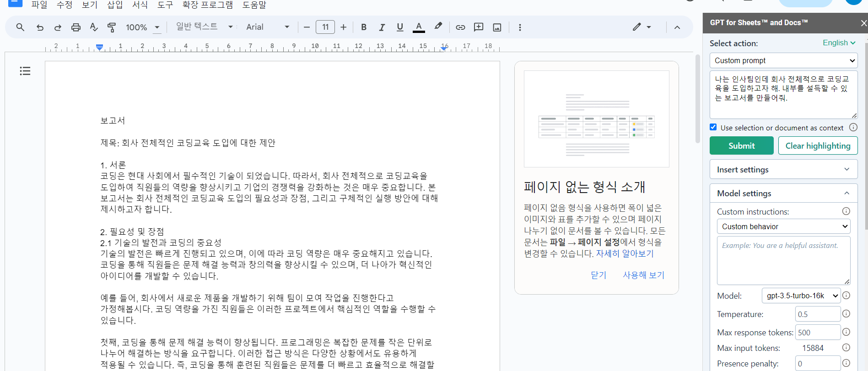Show info for Custom instructions
The width and height of the screenshot is (868, 371).
pyautogui.click(x=846, y=211)
